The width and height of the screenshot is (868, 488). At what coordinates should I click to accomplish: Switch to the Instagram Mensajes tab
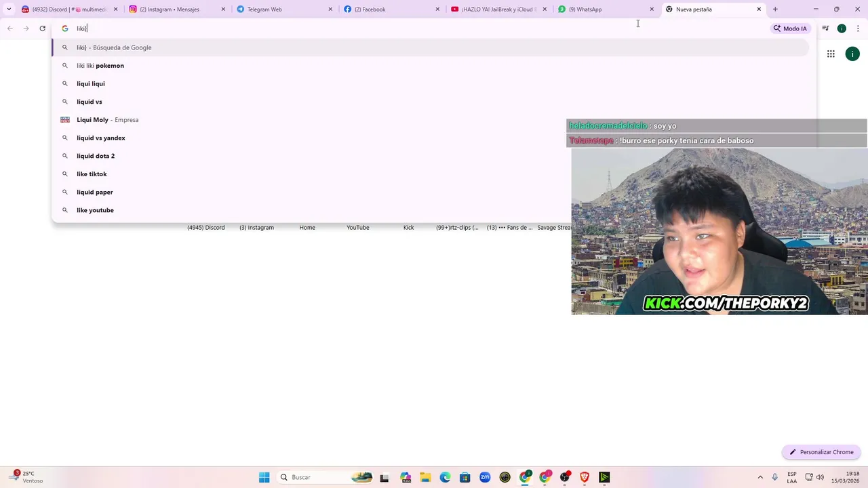pyautogui.click(x=177, y=9)
